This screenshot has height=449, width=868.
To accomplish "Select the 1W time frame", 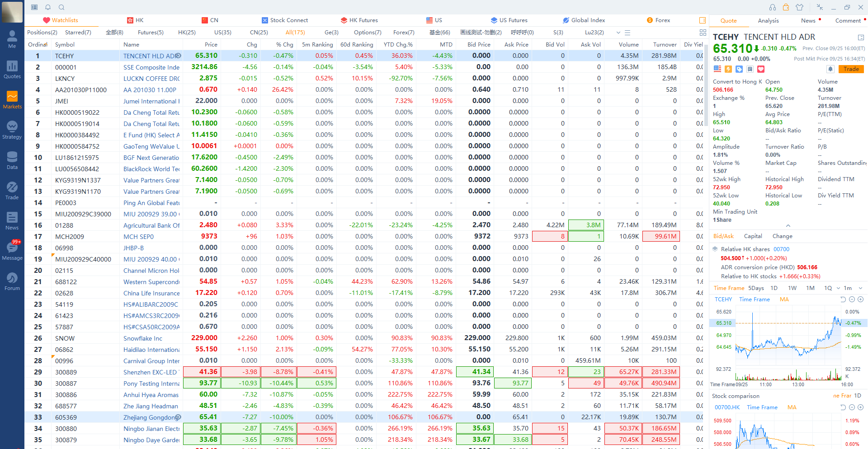I will [x=792, y=288].
